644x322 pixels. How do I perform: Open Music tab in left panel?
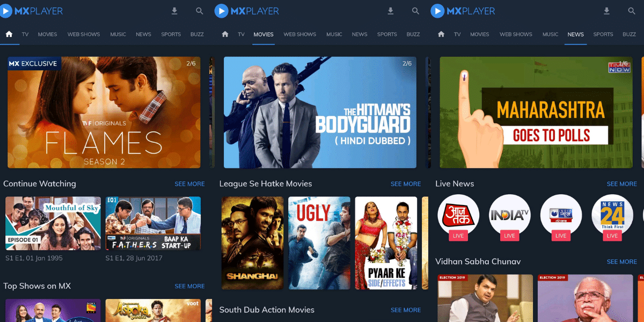(118, 34)
